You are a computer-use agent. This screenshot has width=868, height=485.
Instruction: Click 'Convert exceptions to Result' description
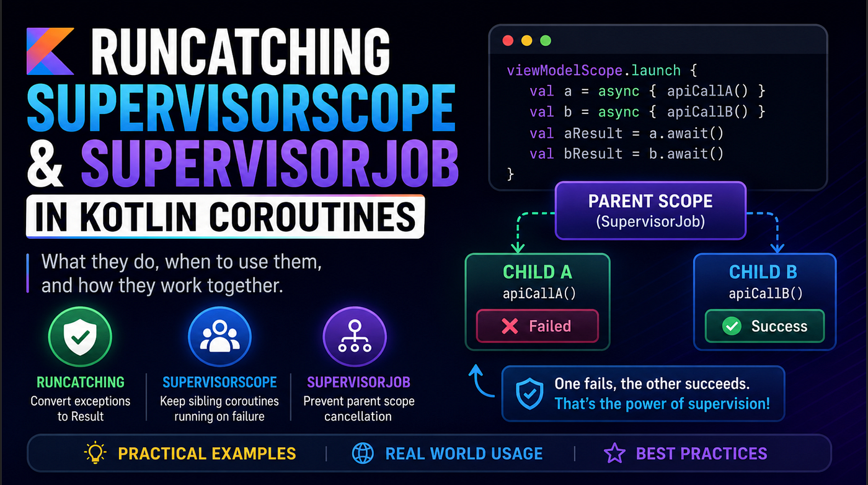click(81, 409)
